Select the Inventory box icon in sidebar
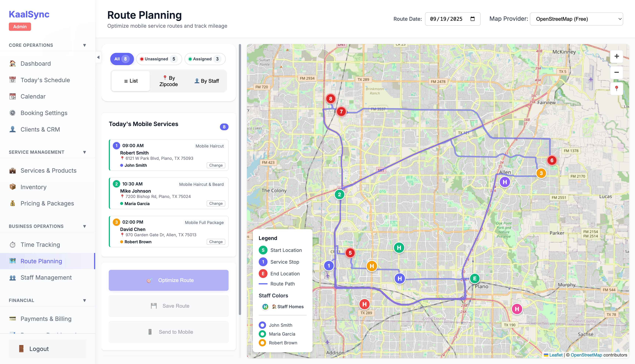 click(13, 187)
